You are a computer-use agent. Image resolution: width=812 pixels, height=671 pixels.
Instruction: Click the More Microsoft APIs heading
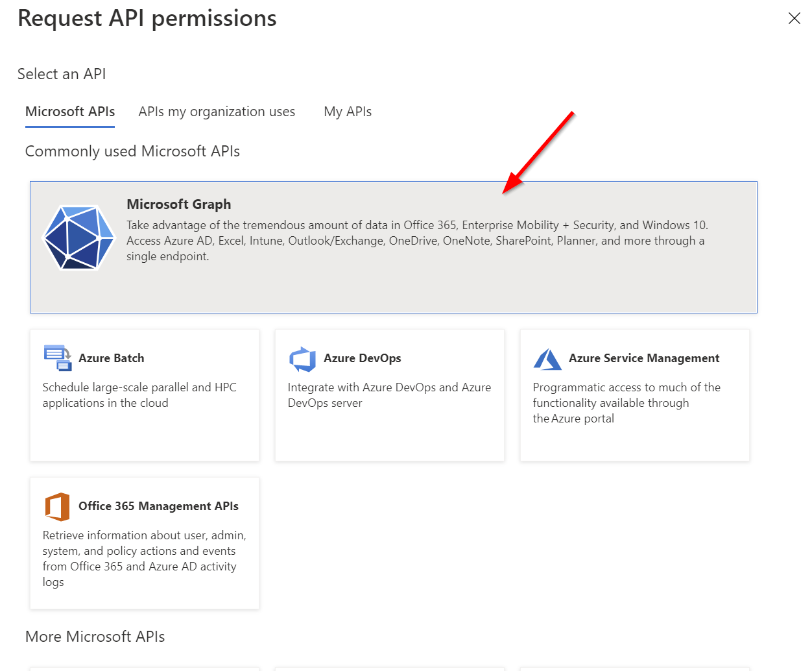pyautogui.click(x=95, y=637)
